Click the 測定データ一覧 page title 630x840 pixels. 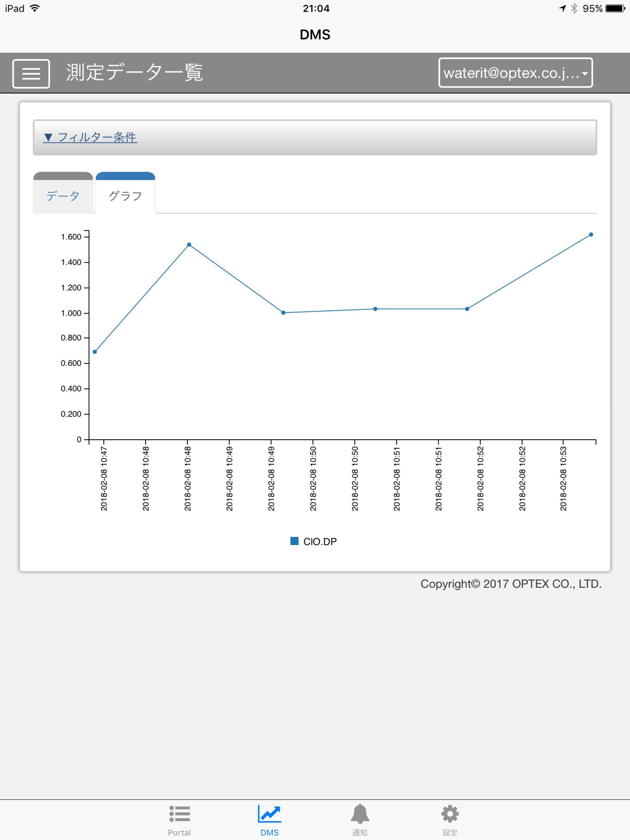pos(134,72)
